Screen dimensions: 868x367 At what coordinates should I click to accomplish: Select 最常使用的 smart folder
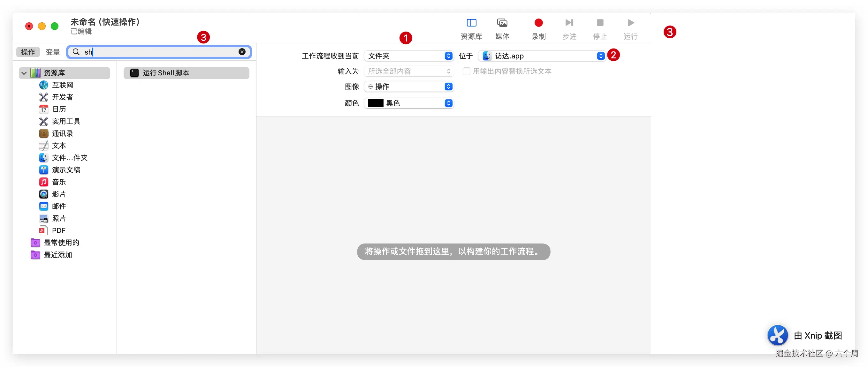tap(61, 243)
